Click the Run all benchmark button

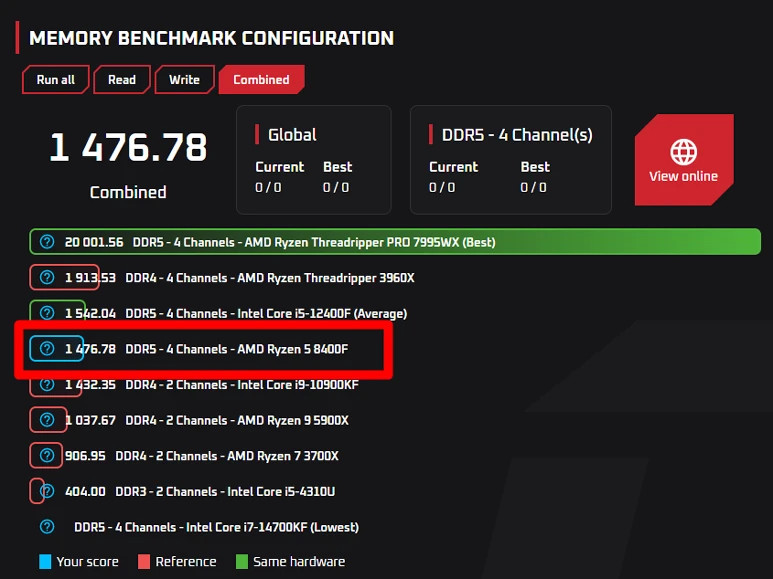(56, 79)
